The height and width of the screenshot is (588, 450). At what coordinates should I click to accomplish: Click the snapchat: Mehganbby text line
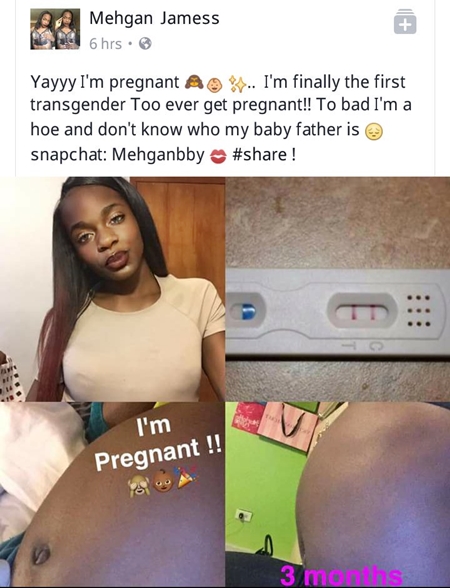[117, 154]
